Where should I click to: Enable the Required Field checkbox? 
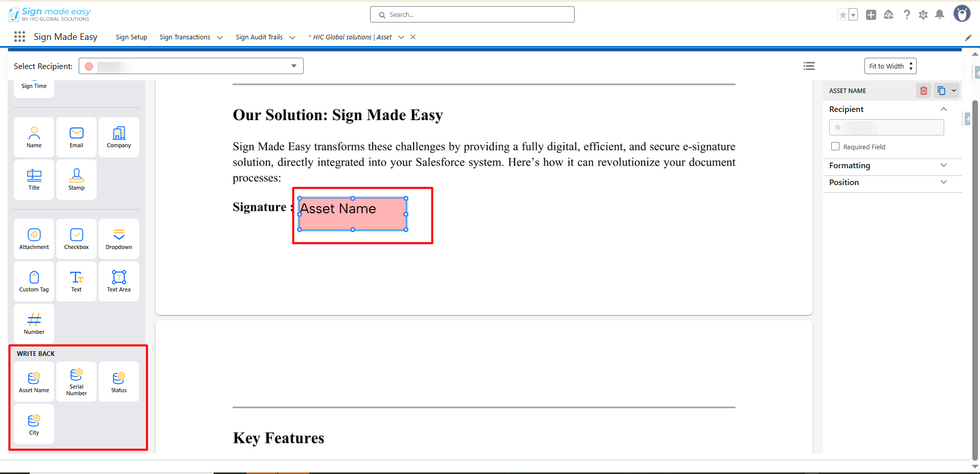pyautogui.click(x=835, y=147)
